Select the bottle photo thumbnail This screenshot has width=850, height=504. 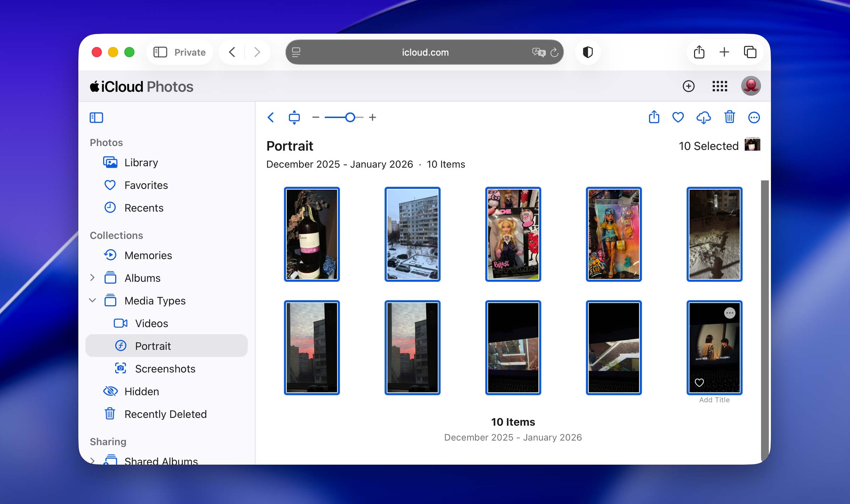(x=312, y=234)
